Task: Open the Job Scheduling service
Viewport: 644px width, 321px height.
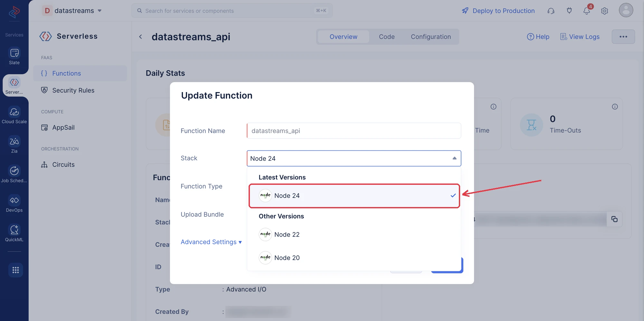Action: (14, 174)
